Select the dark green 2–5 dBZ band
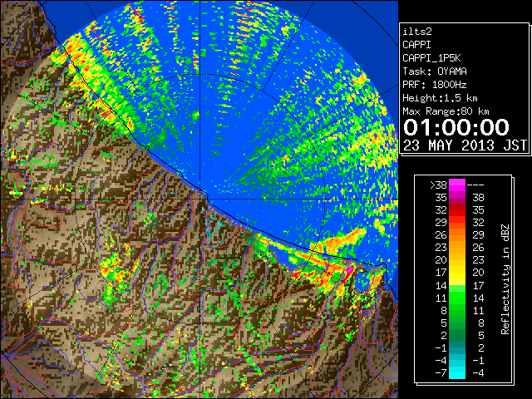This screenshot has height=399, width=532. click(457, 335)
